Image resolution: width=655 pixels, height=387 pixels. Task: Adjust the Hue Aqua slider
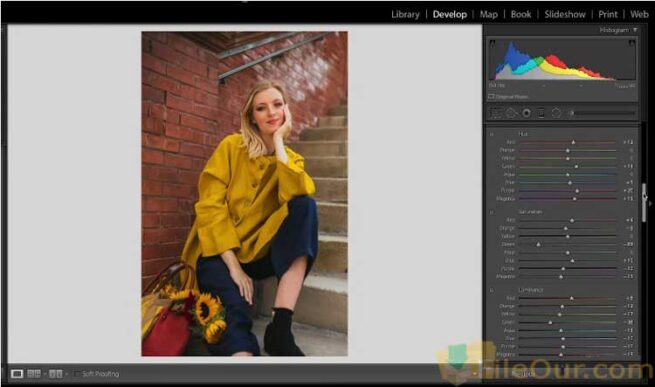(568, 175)
